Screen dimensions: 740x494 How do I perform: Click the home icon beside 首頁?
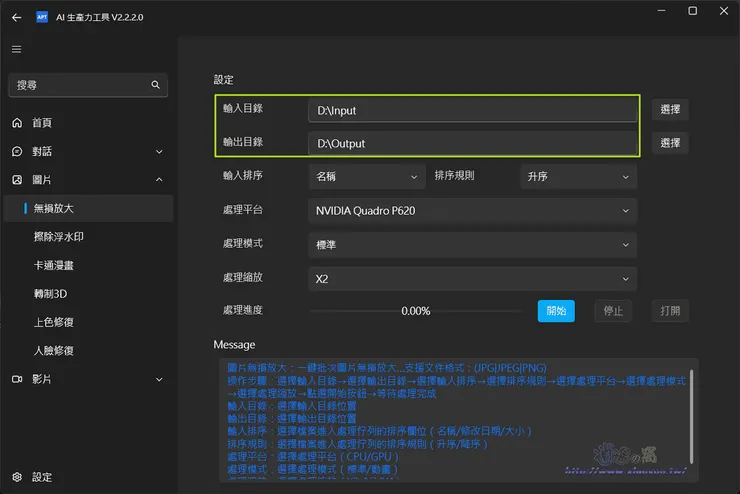pyautogui.click(x=17, y=123)
